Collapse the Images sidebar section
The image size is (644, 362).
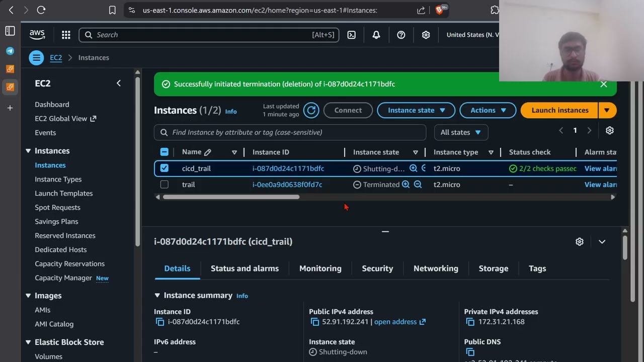[x=28, y=296]
